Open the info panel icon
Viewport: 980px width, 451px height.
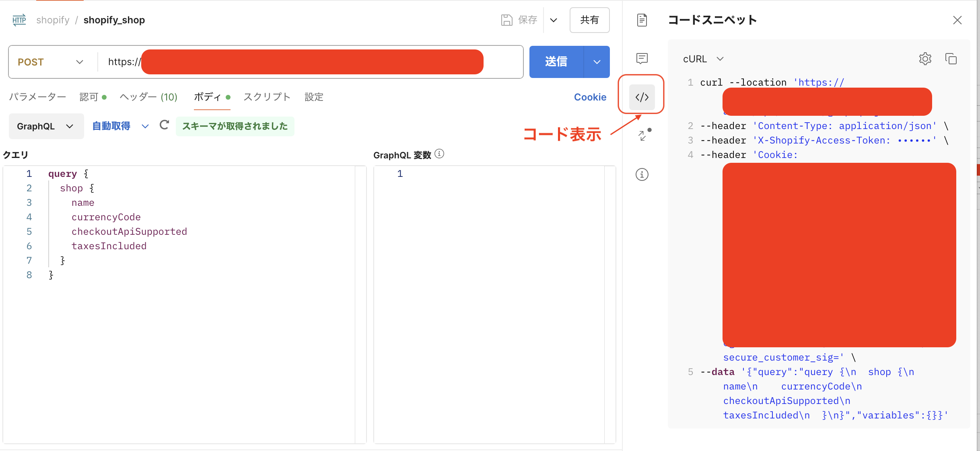tap(641, 174)
